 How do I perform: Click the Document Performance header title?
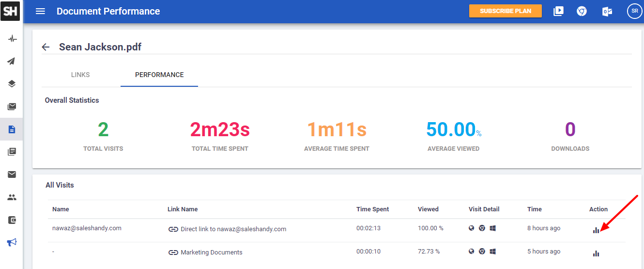[x=108, y=11]
